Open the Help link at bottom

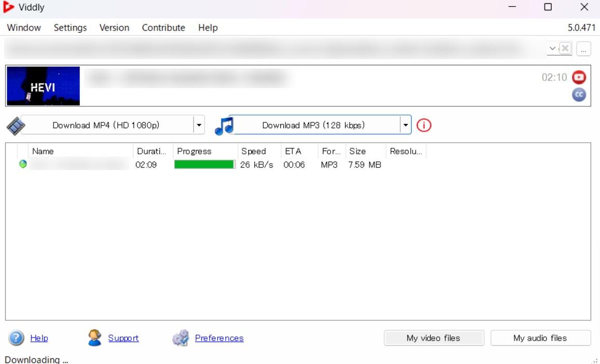coord(39,338)
